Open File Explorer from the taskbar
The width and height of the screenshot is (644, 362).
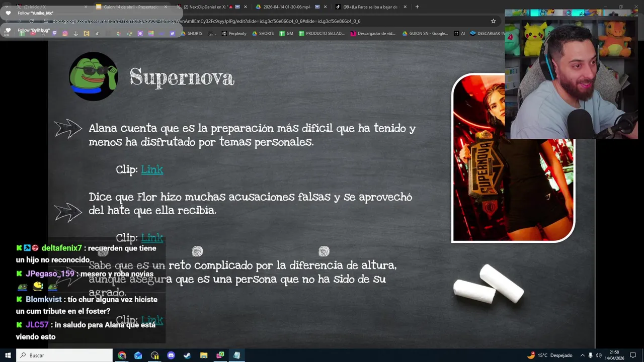coord(204,355)
